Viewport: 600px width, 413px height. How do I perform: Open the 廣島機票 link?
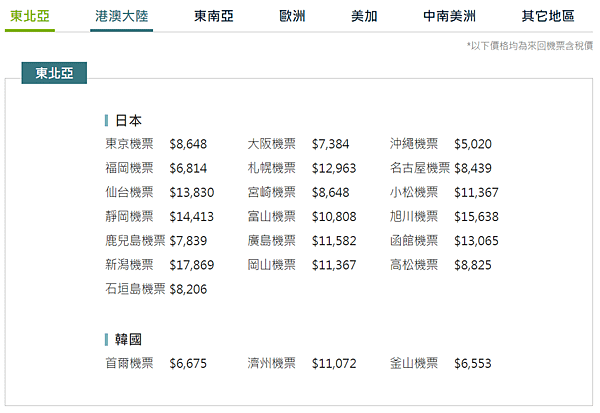point(271,241)
